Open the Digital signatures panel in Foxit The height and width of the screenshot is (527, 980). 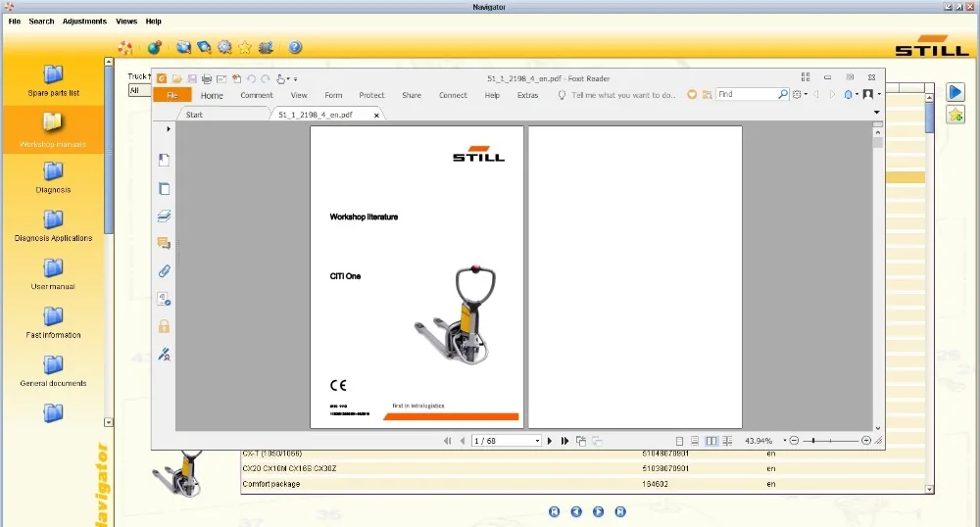pos(164,354)
